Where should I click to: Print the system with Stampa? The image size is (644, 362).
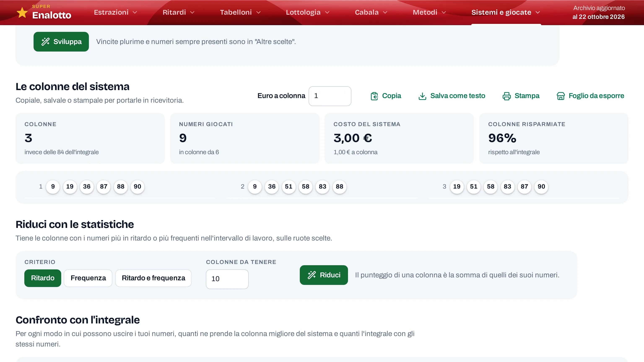pos(521,96)
